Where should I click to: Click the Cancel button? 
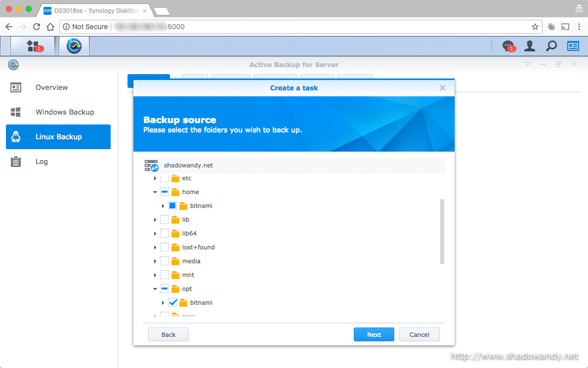[419, 334]
